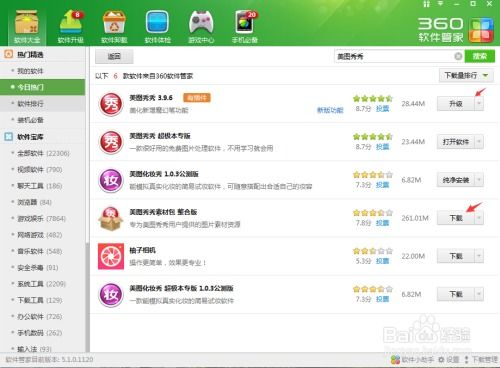500x368 pixels.
Task: Select 今日热门 in the sidebar
Action: [43, 87]
